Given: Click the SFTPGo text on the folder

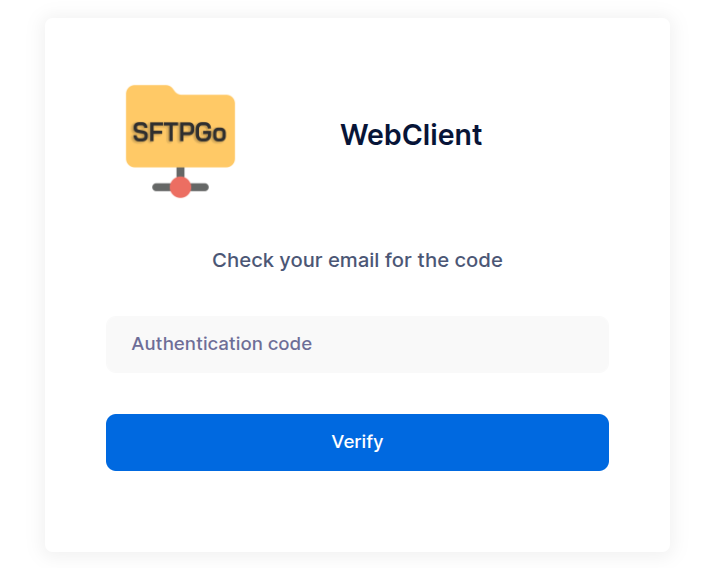Looking at the screenshot, I should (180, 132).
